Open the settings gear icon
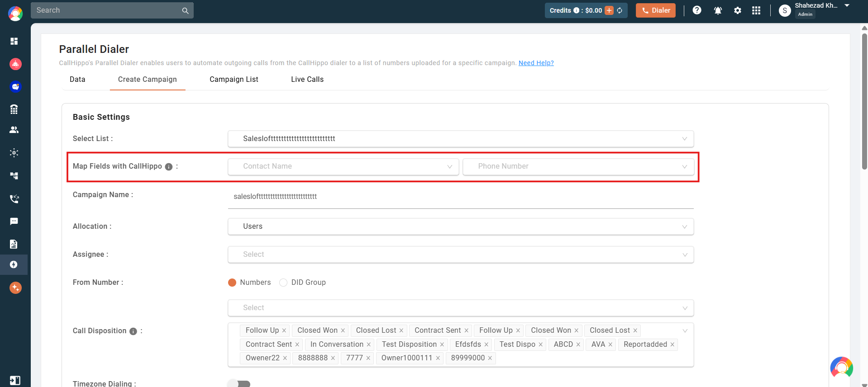868x387 pixels. click(x=738, y=10)
